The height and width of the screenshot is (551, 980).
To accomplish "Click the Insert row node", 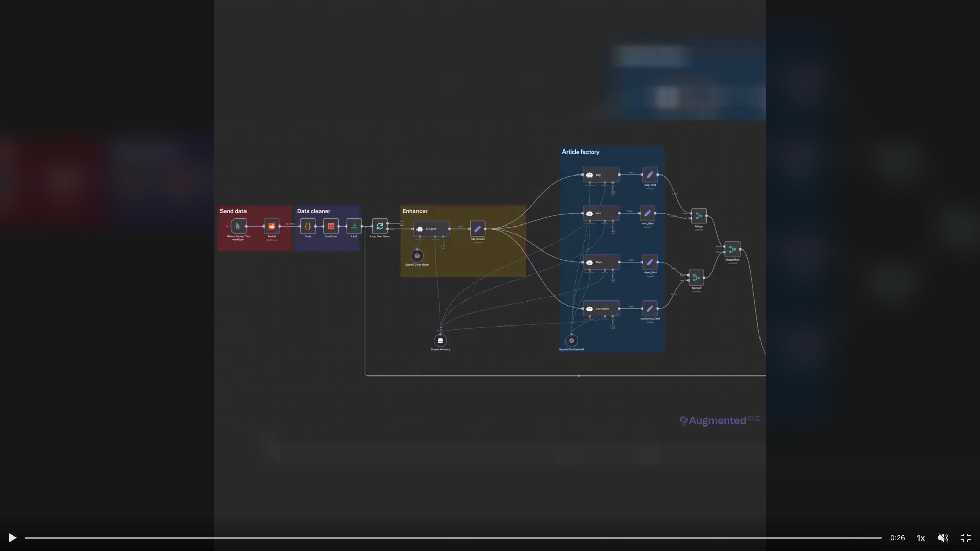I will pyautogui.click(x=331, y=226).
